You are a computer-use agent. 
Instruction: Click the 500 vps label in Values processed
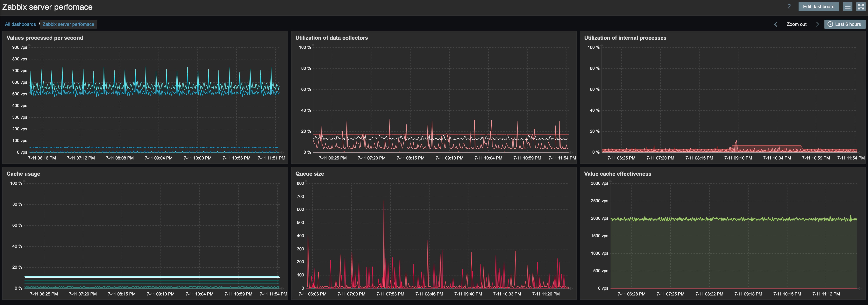click(19, 94)
